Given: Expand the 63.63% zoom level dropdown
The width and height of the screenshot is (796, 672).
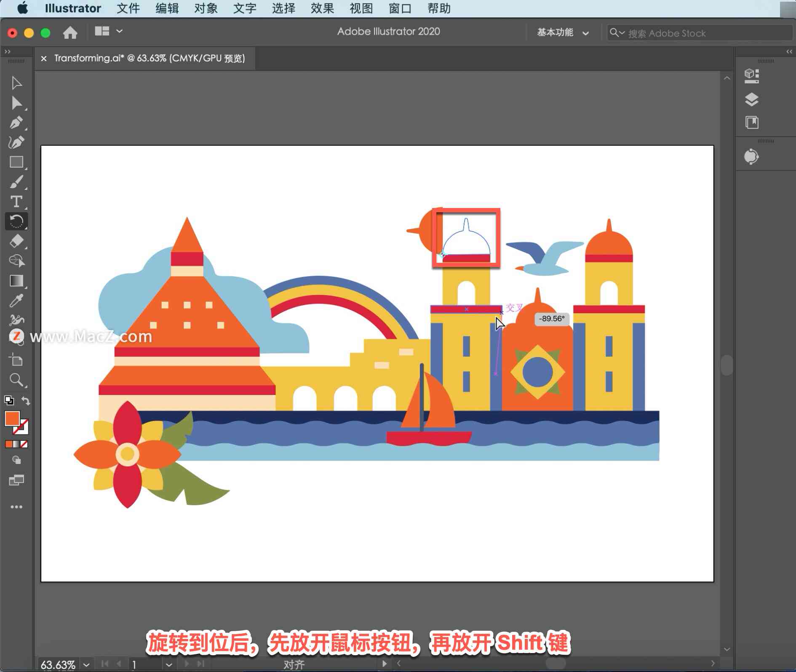Looking at the screenshot, I should point(86,664).
